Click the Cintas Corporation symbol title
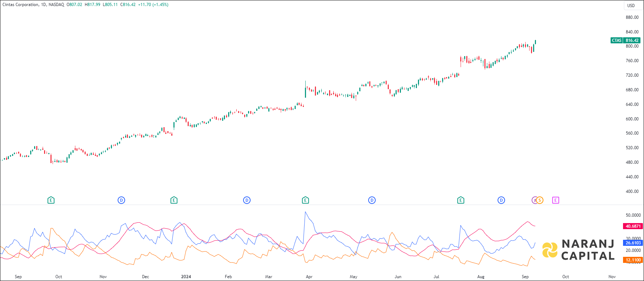The height and width of the screenshot is (281, 644). tap(21, 5)
